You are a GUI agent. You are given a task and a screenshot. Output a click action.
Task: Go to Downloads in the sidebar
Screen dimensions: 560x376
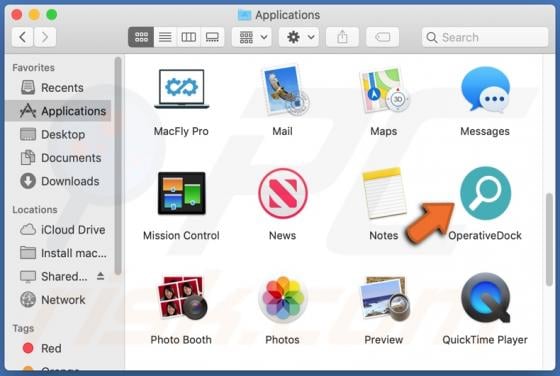click(x=58, y=181)
